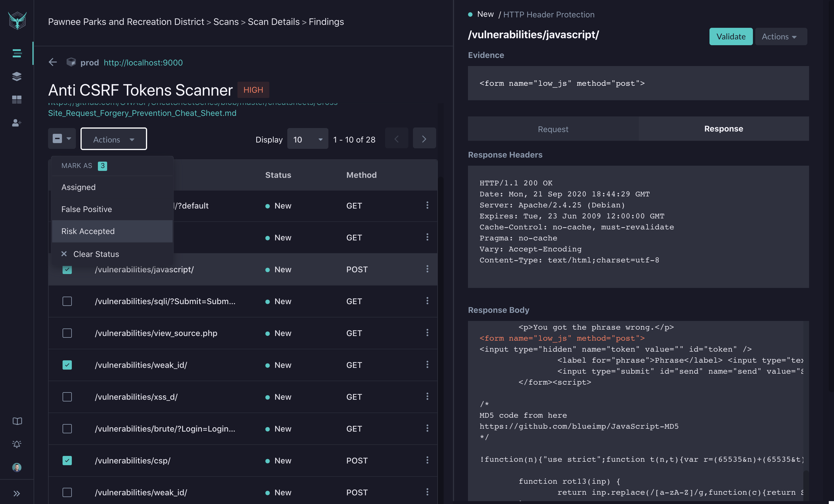The height and width of the screenshot is (504, 834).
Task: Click three-dot menu on /vulnerabilities/xss_d/ row
Action: coord(427,396)
